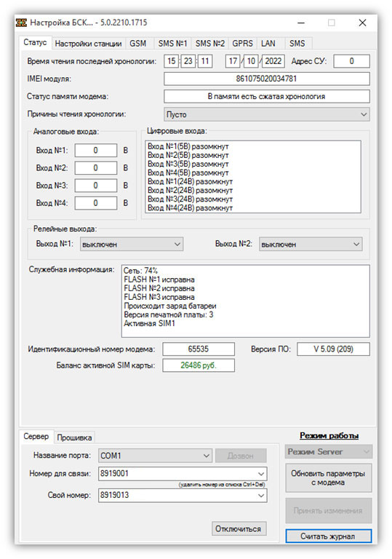Click the Адрес СУ field
Viewport: 392px width, 559px height.
pos(352,61)
